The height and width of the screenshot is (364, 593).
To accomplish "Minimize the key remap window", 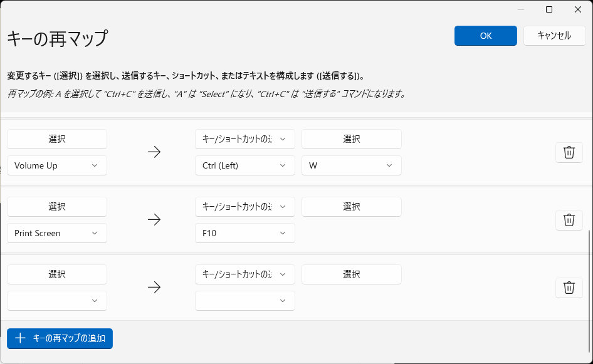I will coord(520,9).
